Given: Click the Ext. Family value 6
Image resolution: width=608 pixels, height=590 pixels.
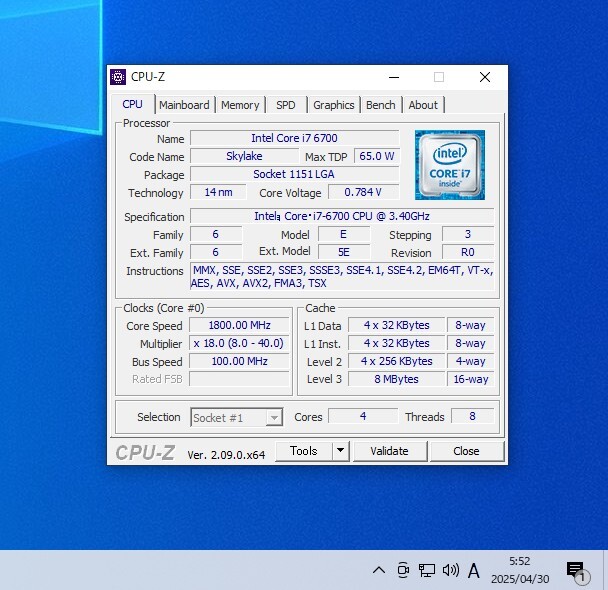Looking at the screenshot, I should tap(216, 252).
